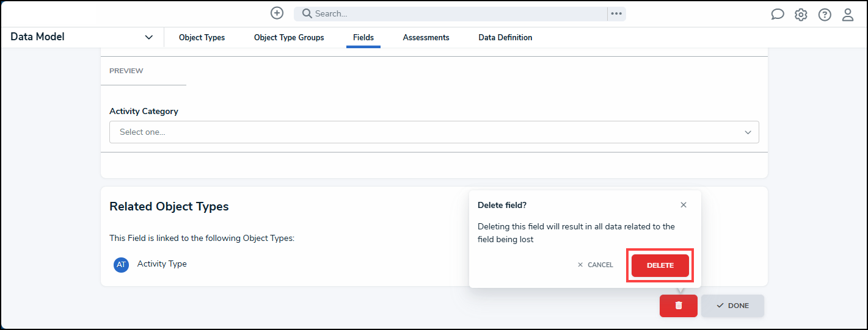Select the Preview tab
Screen dimensions: 868x330
point(126,71)
